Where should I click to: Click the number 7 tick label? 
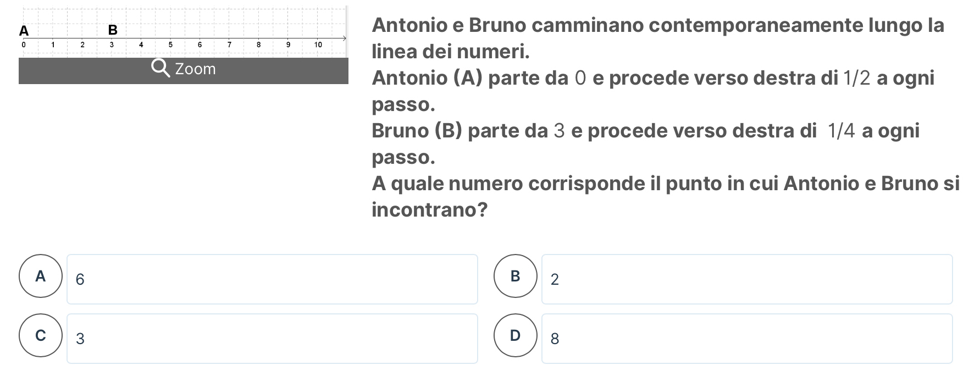[x=229, y=45]
